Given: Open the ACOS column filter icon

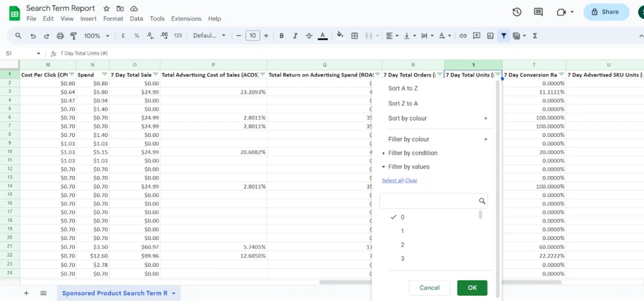Looking at the screenshot, I should (x=262, y=75).
